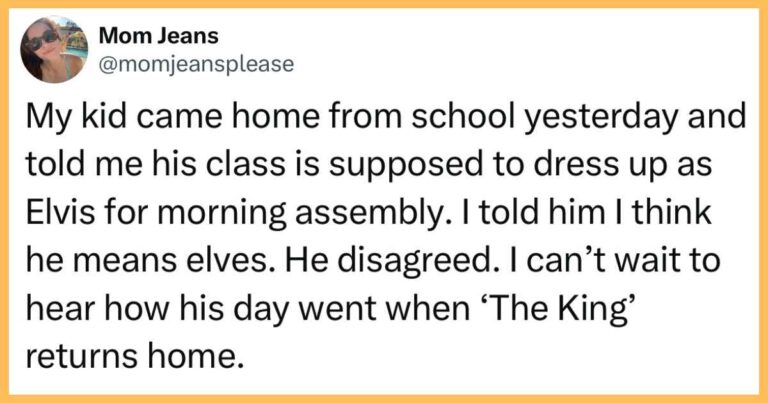Click the words 'returns home' on last line
Image resolution: width=768 pixels, height=403 pixels.
click(134, 356)
